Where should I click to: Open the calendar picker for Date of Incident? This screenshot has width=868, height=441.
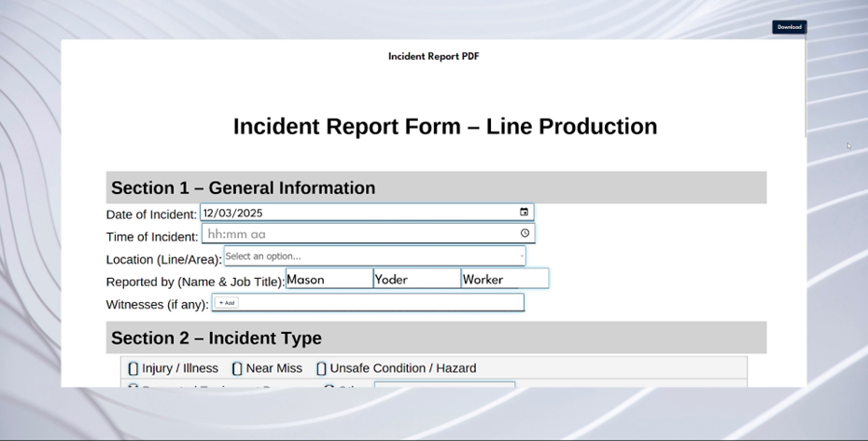(524, 213)
